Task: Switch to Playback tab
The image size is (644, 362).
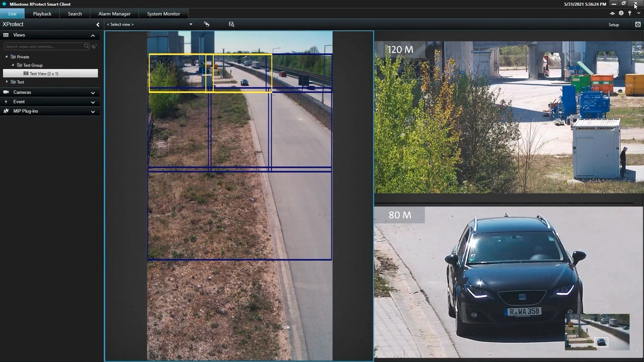Action: pos(42,14)
